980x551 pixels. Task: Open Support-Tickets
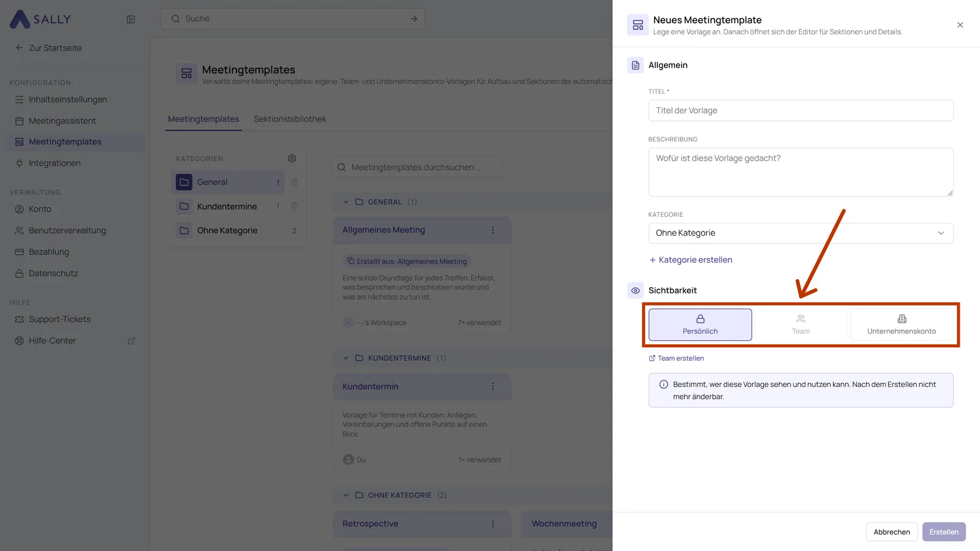75,319
